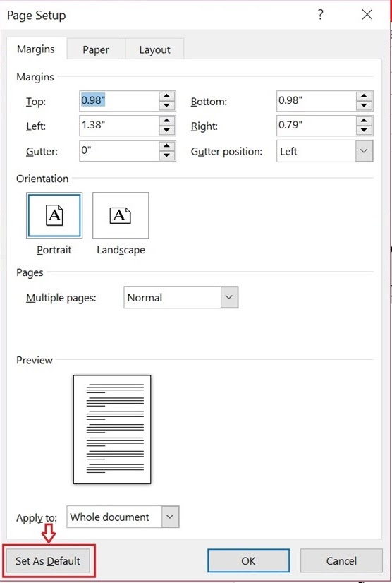This screenshot has width=392, height=583.
Task: Click into the Left margin field
Action: 119,126
